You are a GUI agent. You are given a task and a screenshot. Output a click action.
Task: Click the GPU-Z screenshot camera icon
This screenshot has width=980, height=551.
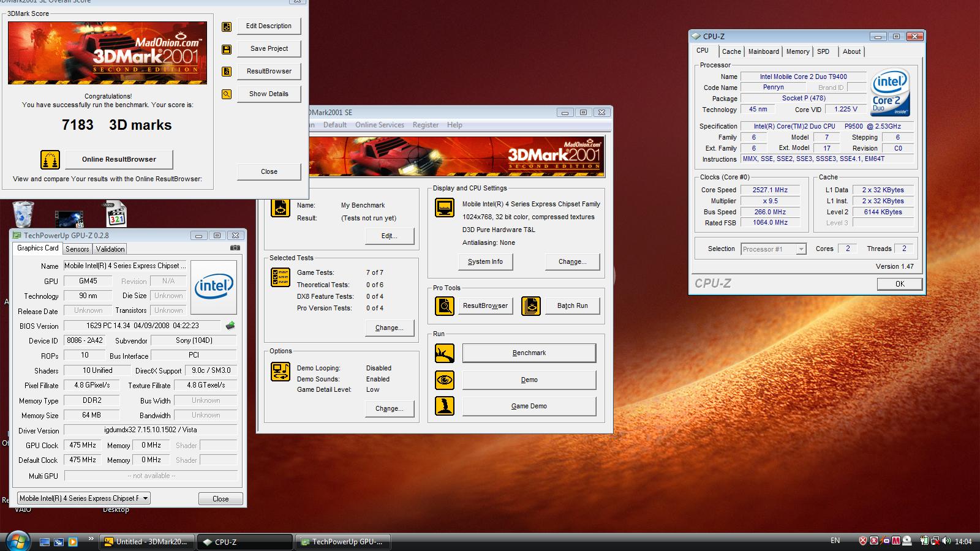235,248
